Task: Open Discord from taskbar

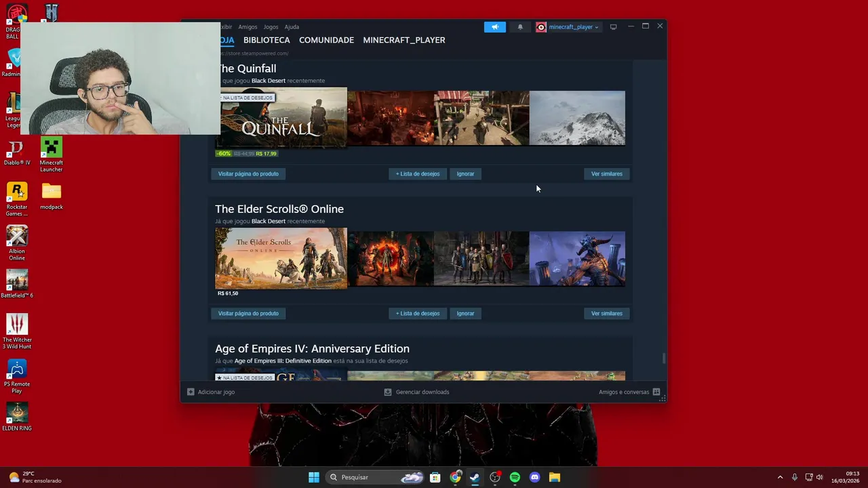Action: pyautogui.click(x=534, y=477)
